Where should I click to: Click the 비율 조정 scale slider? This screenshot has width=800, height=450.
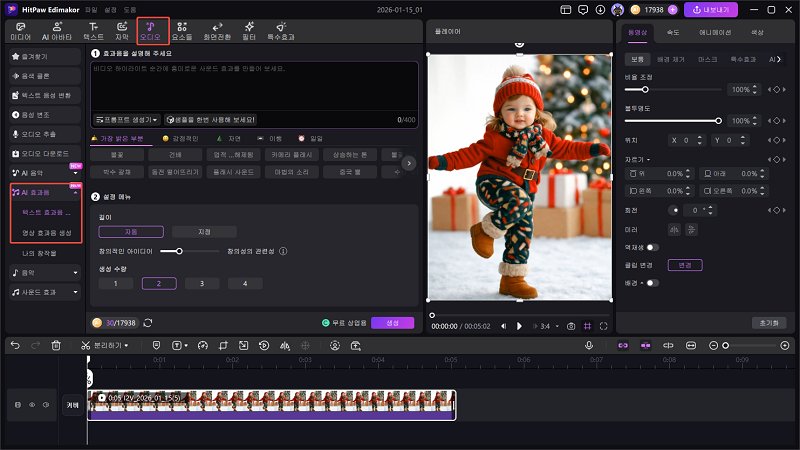click(x=672, y=89)
